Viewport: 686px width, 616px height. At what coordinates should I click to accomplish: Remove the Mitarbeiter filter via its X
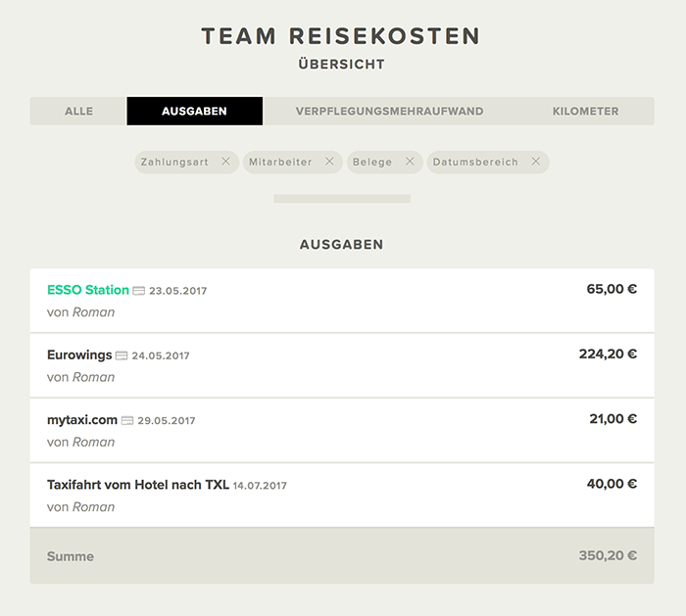pyautogui.click(x=329, y=162)
